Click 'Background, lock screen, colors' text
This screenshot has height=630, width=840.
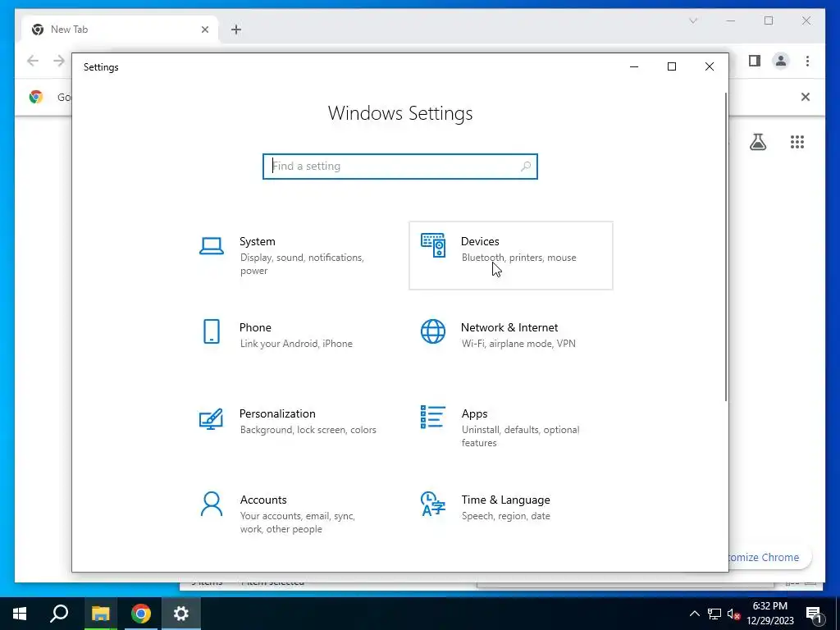308,430
